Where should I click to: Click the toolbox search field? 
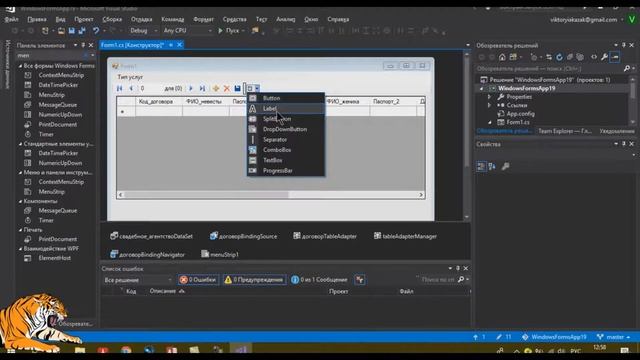click(51, 56)
